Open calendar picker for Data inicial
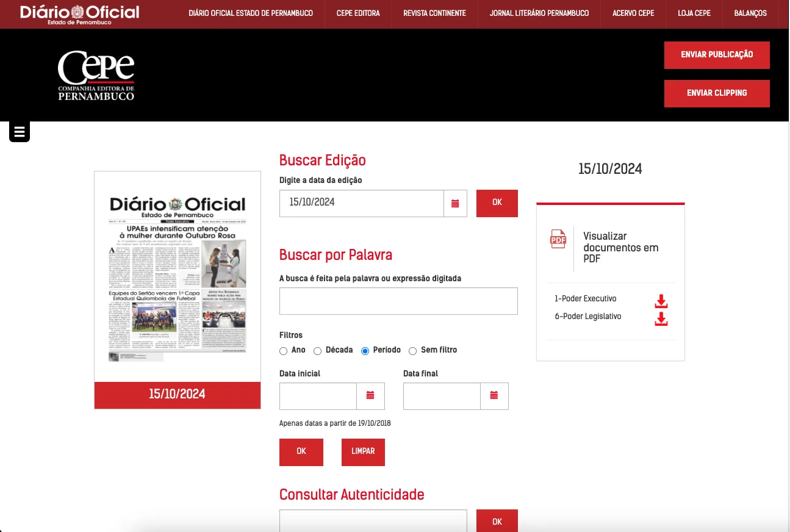This screenshot has width=790, height=532. [370, 396]
